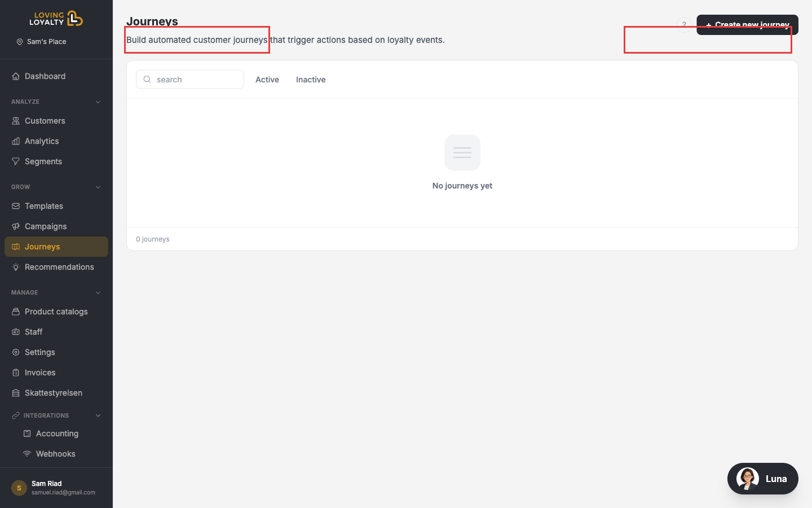Open Recommendations page
The height and width of the screenshot is (508, 812).
(x=56, y=267)
